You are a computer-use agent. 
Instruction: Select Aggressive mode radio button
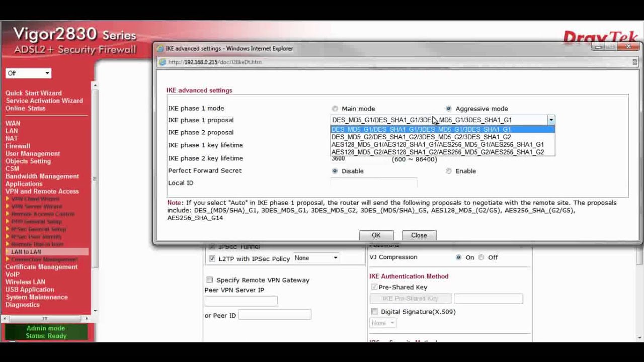point(449,109)
